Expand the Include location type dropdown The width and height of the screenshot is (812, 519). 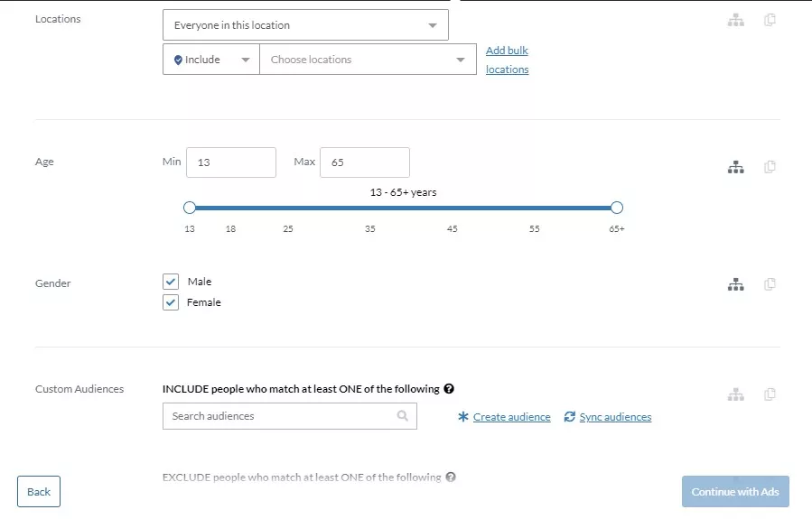tap(211, 60)
